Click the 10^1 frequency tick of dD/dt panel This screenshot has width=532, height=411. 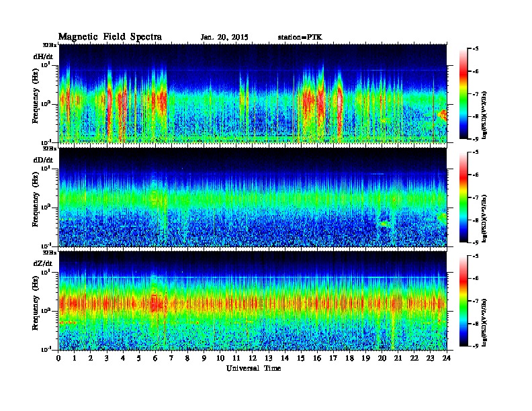click(x=46, y=169)
